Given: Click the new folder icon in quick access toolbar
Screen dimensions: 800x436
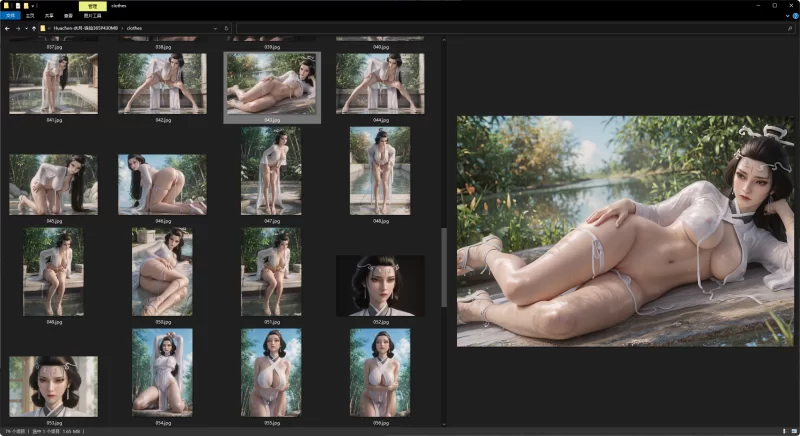Looking at the screenshot, I should [x=26, y=6].
